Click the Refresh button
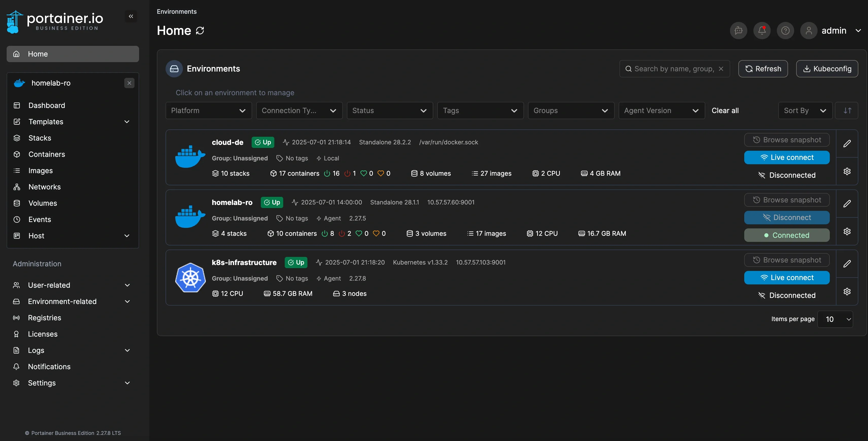Viewport: 868px width, 441px height. tap(763, 69)
